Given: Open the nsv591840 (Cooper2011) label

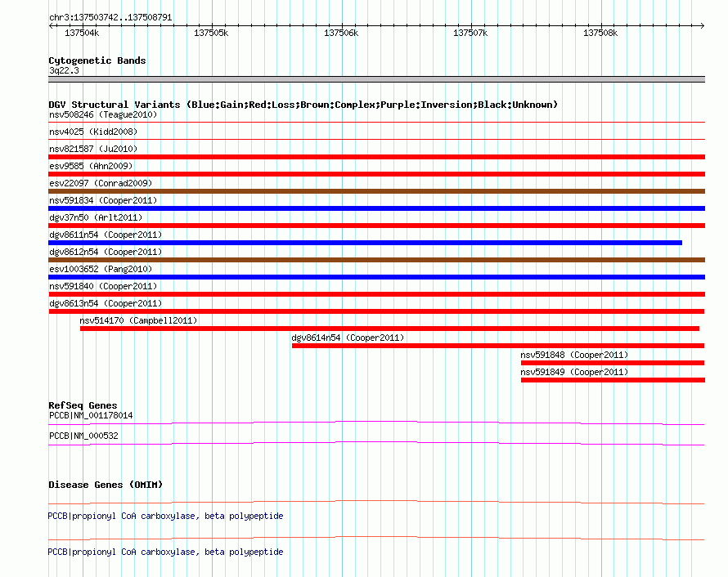Looking at the screenshot, I should click(103, 286).
